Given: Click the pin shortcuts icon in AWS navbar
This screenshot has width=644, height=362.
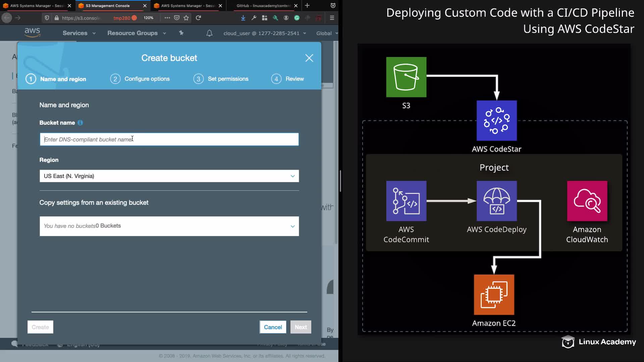Looking at the screenshot, I should pyautogui.click(x=181, y=33).
